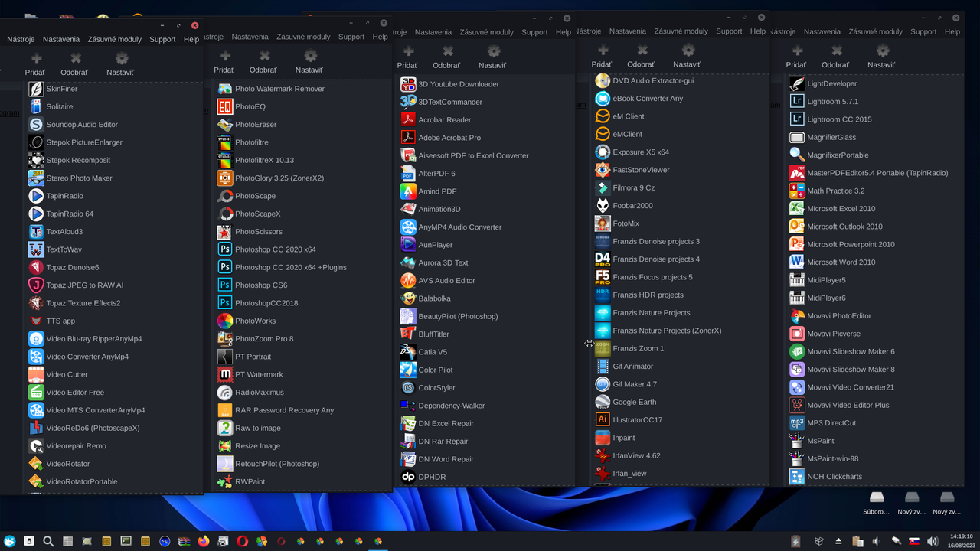Click the Soundop Audio Editor icon
The height and width of the screenshot is (551, 980).
(36, 124)
